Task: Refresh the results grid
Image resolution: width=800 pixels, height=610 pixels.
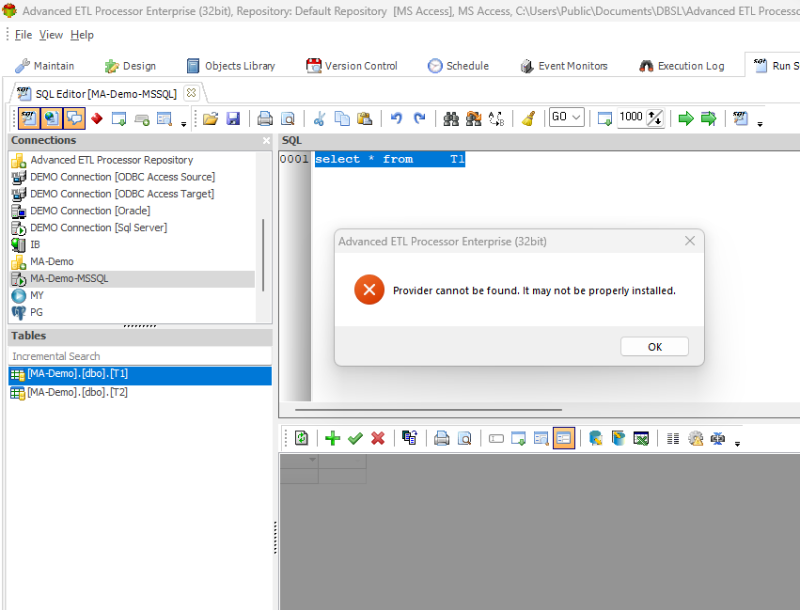Action: point(301,438)
